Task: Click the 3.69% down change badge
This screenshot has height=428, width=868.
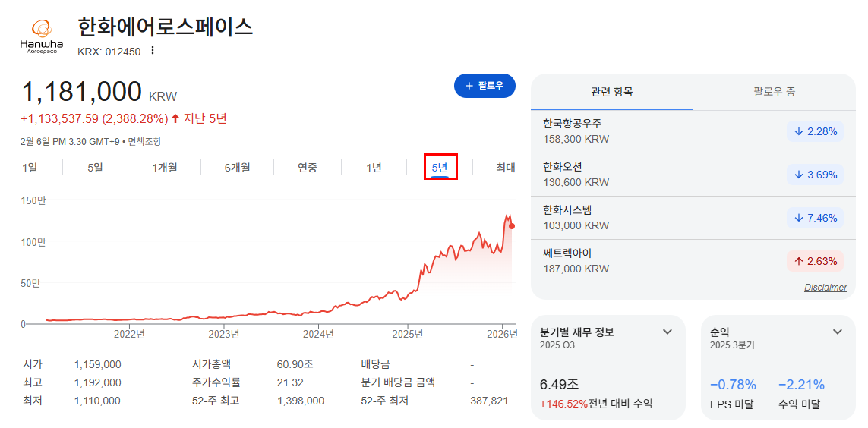Action: pos(815,175)
